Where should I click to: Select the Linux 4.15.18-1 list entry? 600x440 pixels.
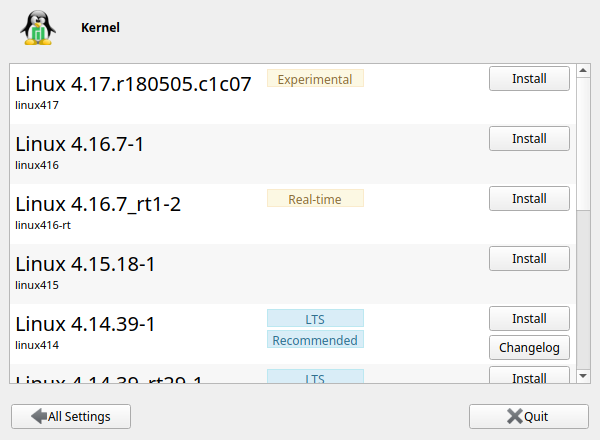click(x=140, y=273)
